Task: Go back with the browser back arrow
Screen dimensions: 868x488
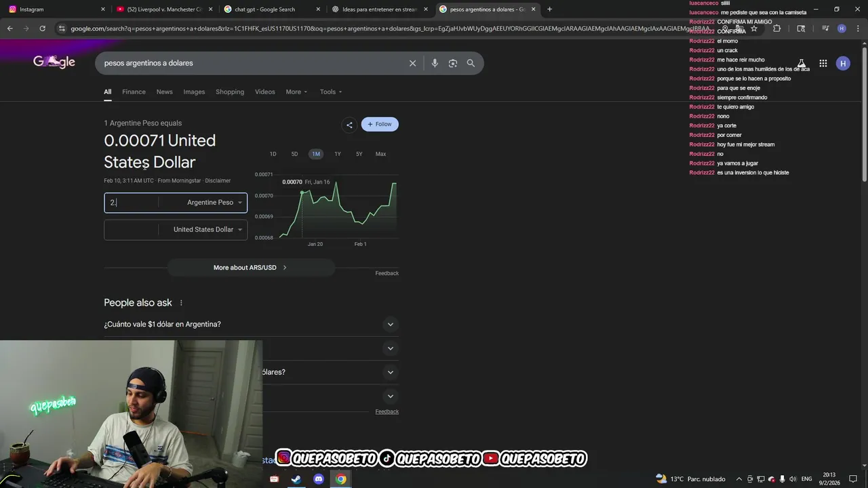Action: pyautogui.click(x=9, y=28)
